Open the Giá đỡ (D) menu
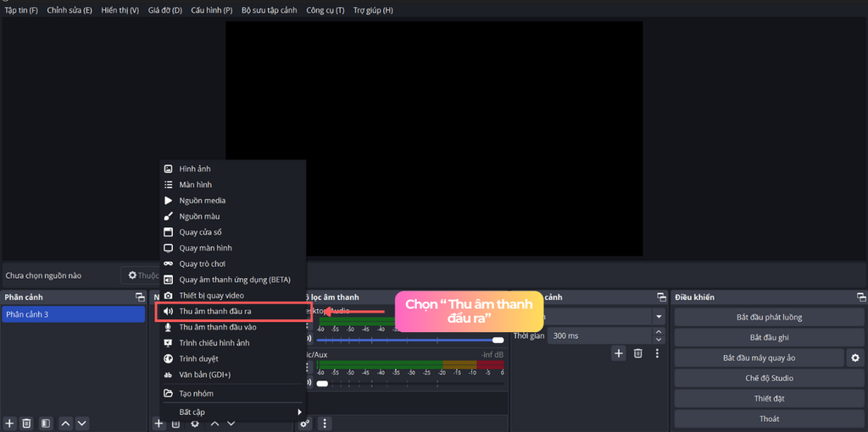Screen dimensions: 868x432 click(165, 10)
